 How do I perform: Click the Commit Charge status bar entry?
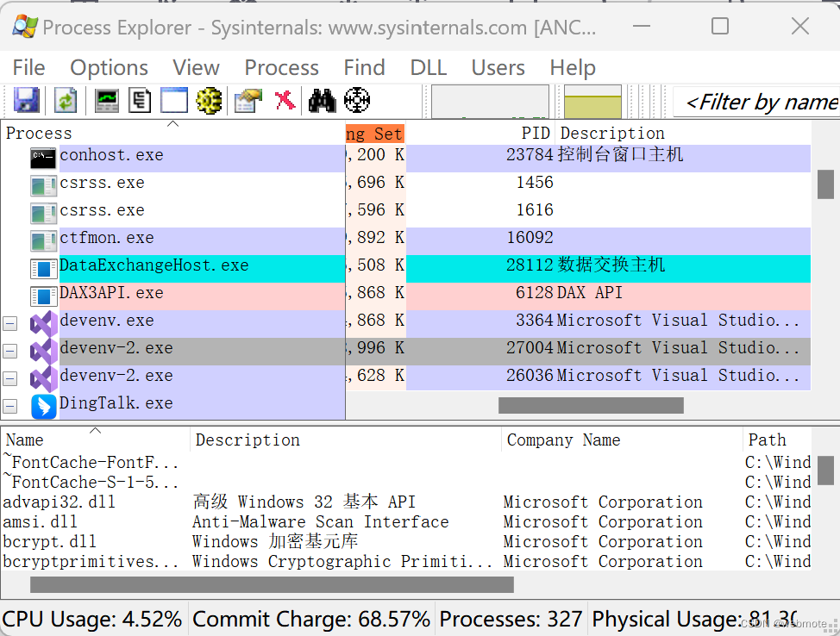point(310,620)
